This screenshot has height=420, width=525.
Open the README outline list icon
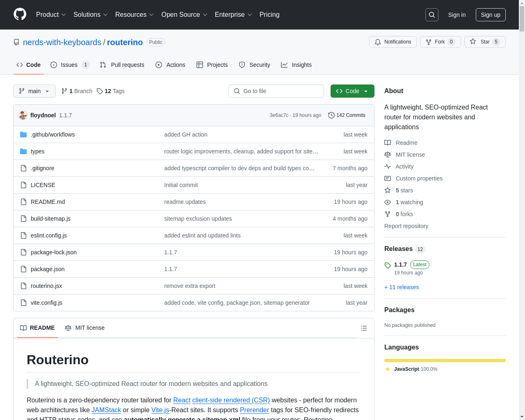[x=364, y=328]
